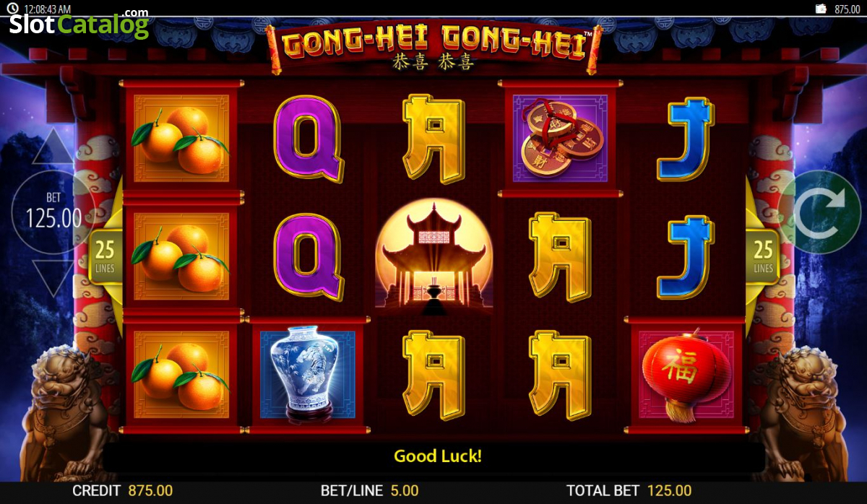Click the TOTAL BET 125.00 readout
Screen dimensions: 867x504
coord(629,491)
